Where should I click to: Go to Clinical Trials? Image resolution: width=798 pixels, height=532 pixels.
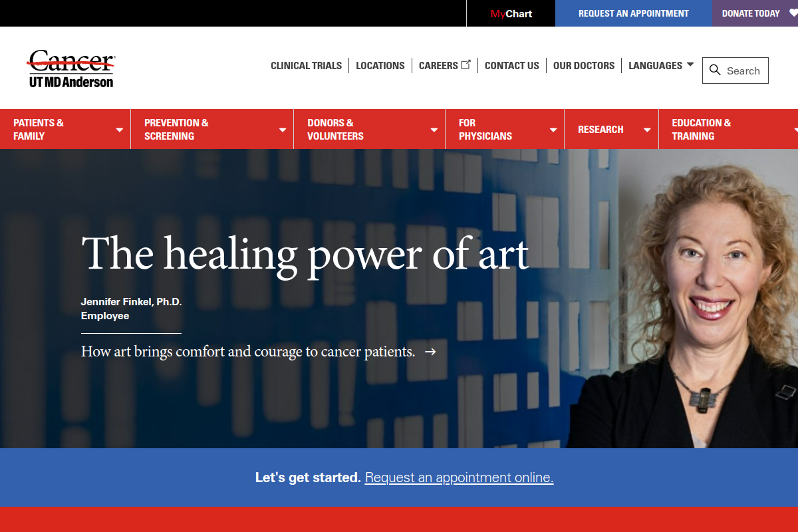[306, 65]
